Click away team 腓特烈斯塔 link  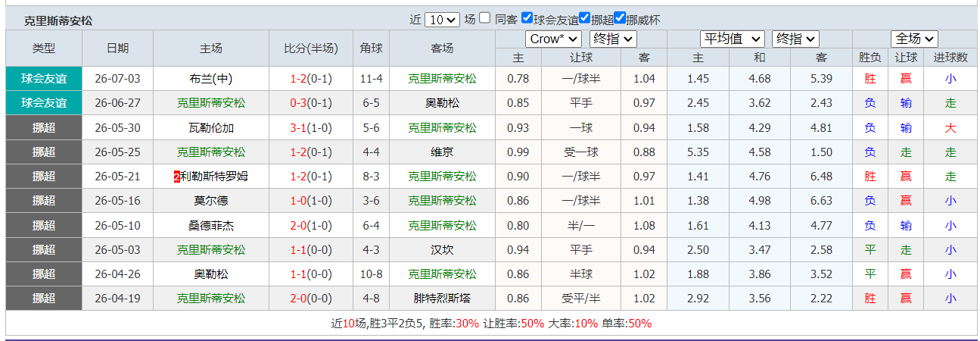point(443,298)
